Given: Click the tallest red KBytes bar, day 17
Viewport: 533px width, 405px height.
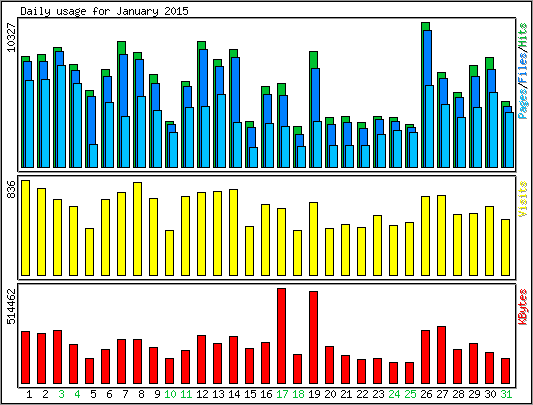Looking at the screenshot, I should [281, 336].
